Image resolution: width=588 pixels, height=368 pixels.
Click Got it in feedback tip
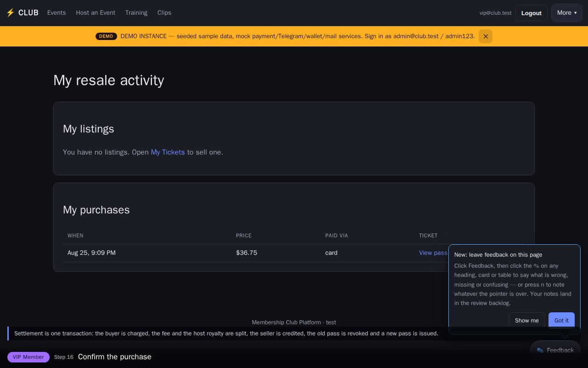click(561, 321)
